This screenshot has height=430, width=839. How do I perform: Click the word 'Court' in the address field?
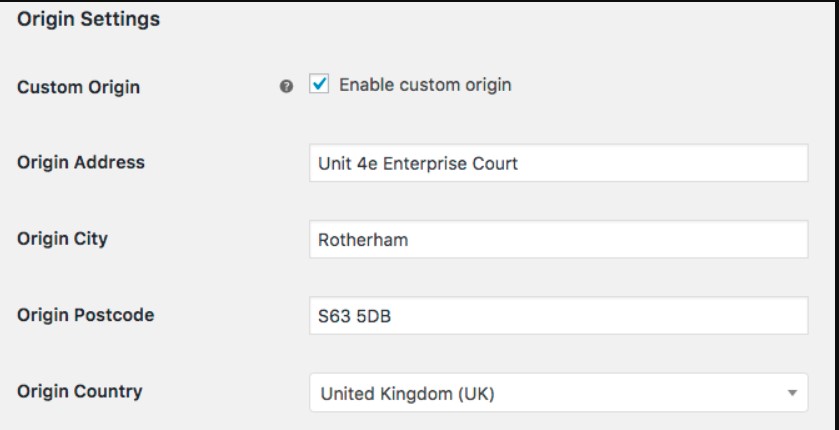[495, 163]
